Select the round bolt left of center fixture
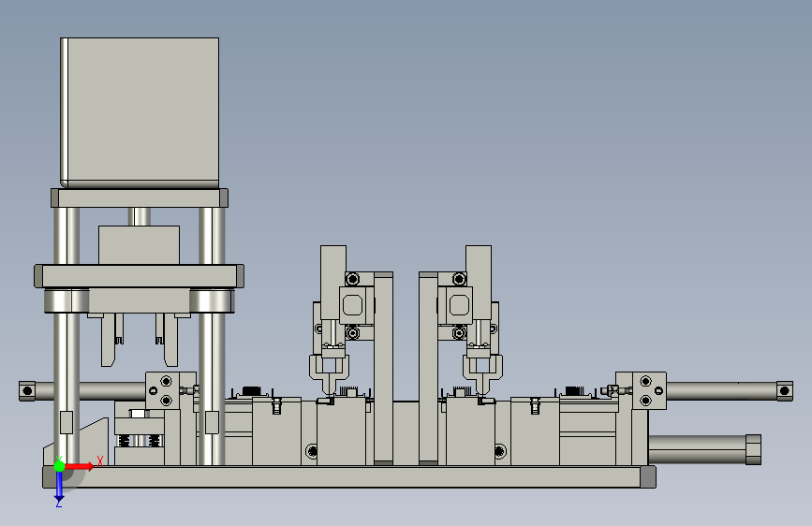This screenshot has width=812, height=526. point(312,451)
